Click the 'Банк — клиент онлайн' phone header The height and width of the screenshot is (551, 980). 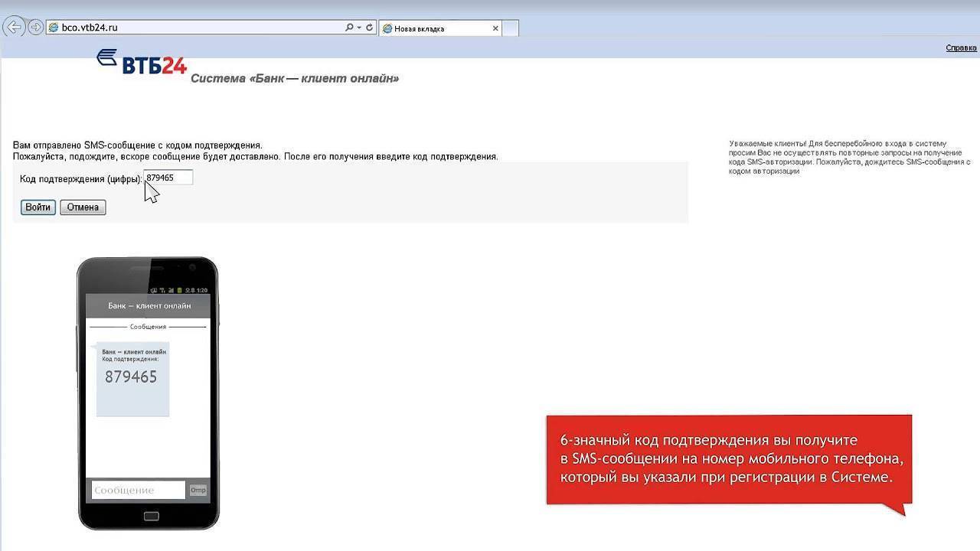click(149, 305)
